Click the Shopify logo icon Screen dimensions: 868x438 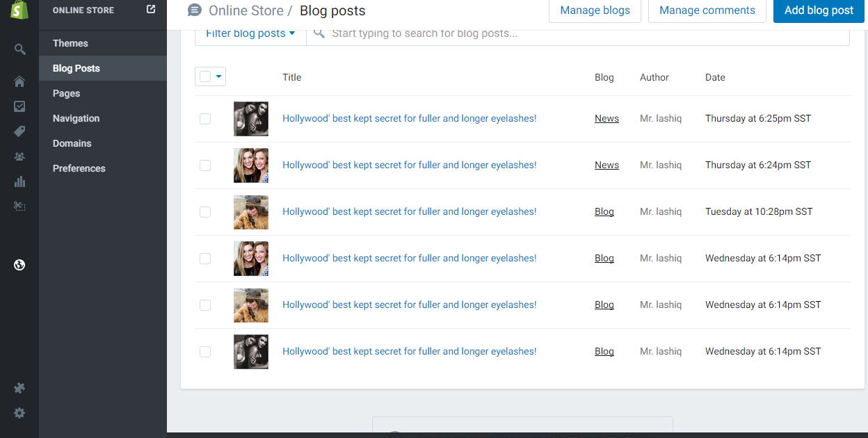pyautogui.click(x=19, y=10)
